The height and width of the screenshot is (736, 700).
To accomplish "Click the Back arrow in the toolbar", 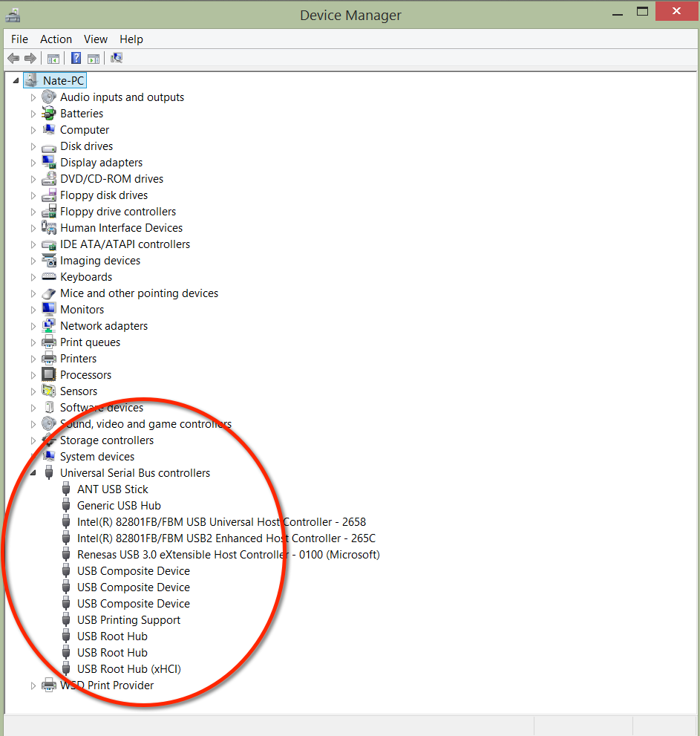I will [x=13, y=59].
